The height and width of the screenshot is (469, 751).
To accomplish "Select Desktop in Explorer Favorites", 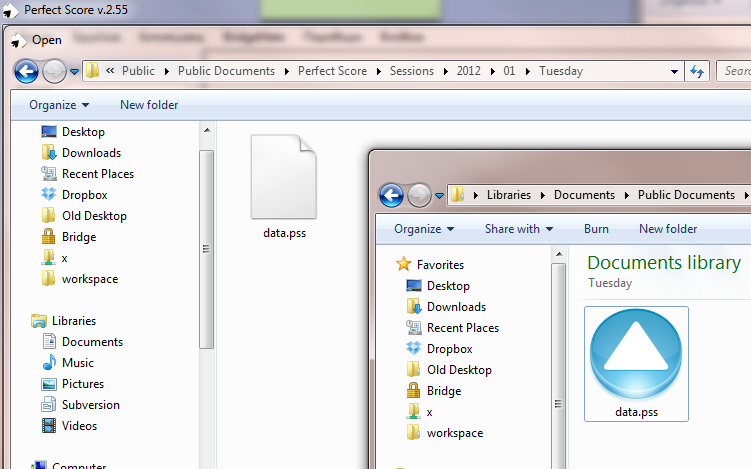I will coord(438,286).
